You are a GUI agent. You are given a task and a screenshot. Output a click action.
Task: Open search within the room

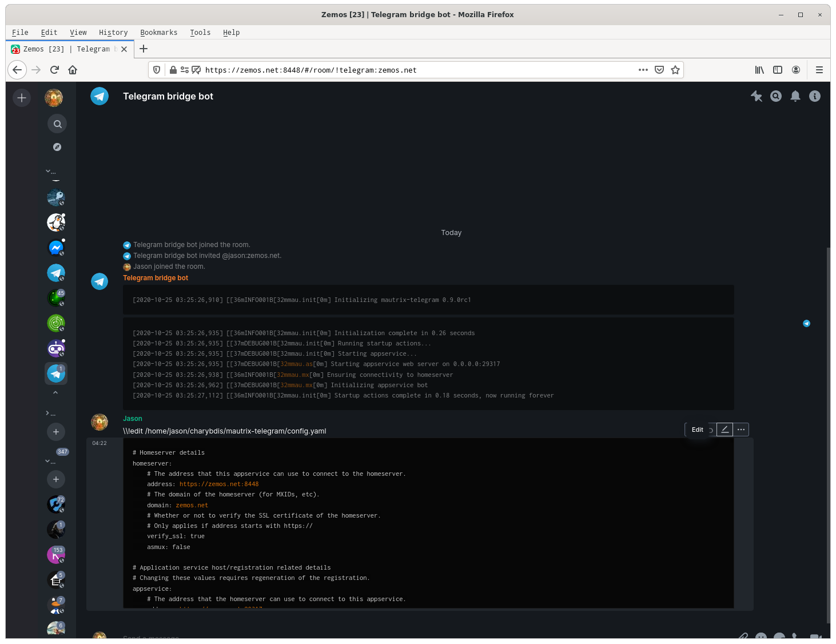tap(776, 96)
